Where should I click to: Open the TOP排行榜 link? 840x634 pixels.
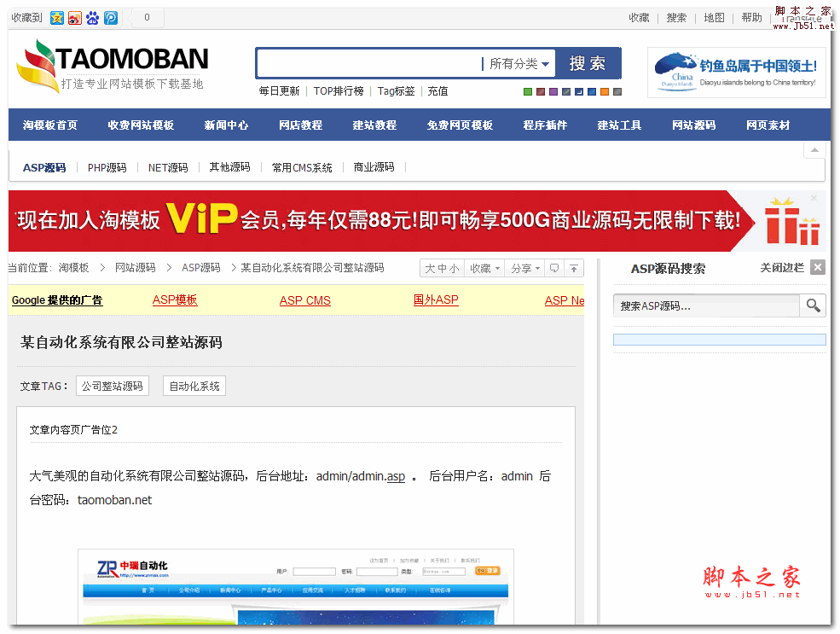[x=339, y=91]
